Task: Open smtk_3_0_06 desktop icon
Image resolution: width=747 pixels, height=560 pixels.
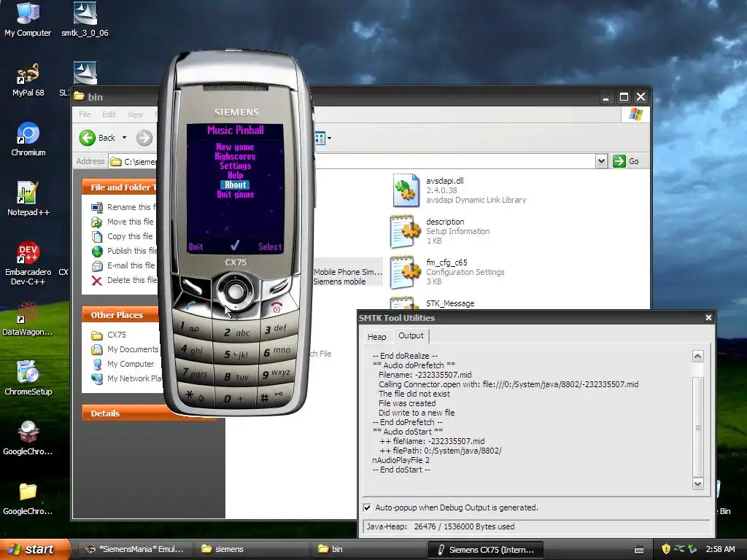Action: 85,19
